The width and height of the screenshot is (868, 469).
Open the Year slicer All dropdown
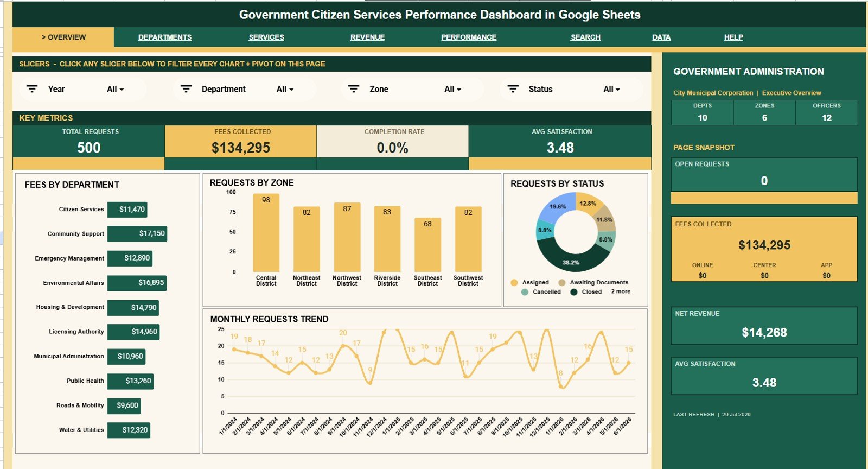pyautogui.click(x=115, y=89)
